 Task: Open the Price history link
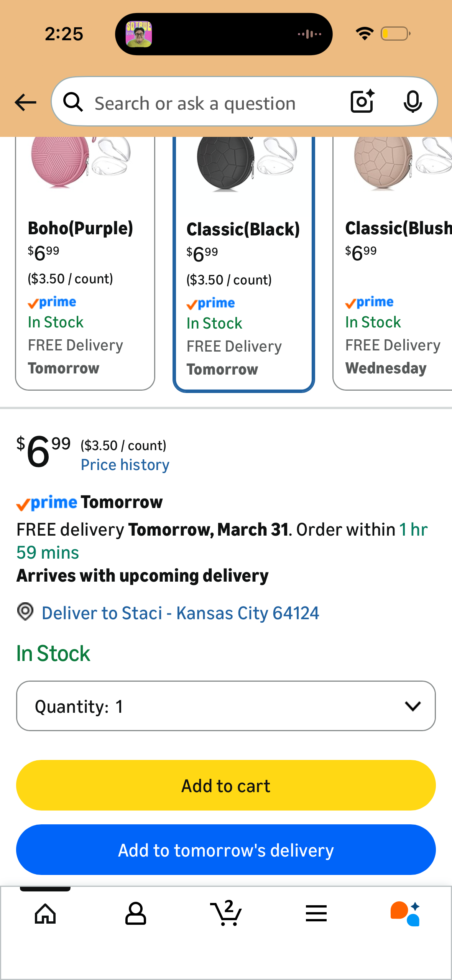[x=125, y=465]
